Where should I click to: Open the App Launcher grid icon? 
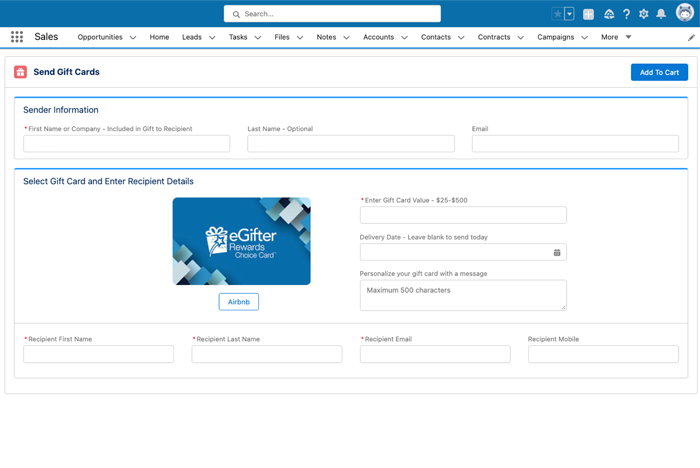click(x=17, y=37)
